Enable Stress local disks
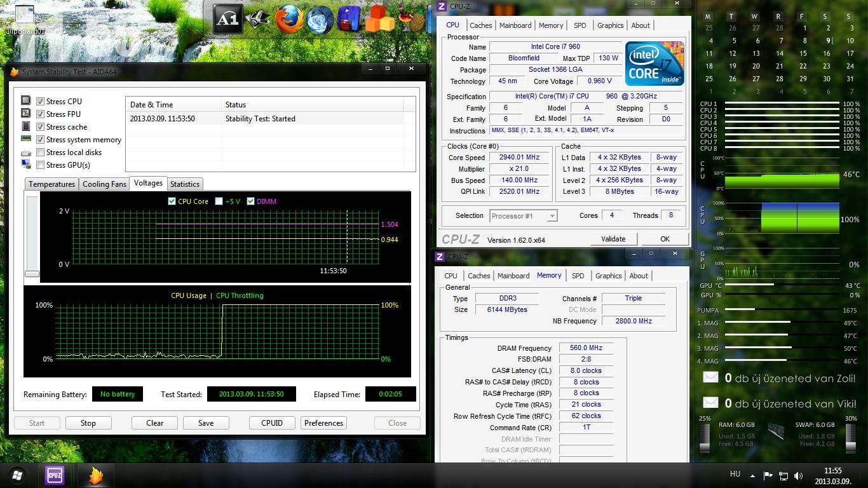 pyautogui.click(x=40, y=152)
